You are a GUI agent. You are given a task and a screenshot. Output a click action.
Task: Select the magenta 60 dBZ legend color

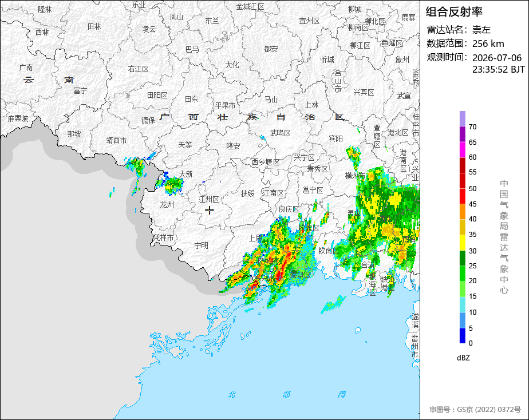[x=463, y=150]
